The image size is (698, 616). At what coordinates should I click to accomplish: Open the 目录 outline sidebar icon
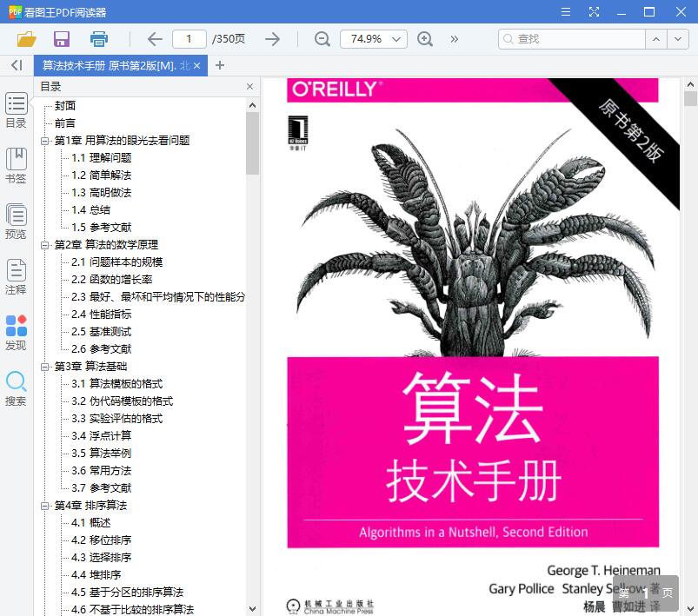point(16,110)
